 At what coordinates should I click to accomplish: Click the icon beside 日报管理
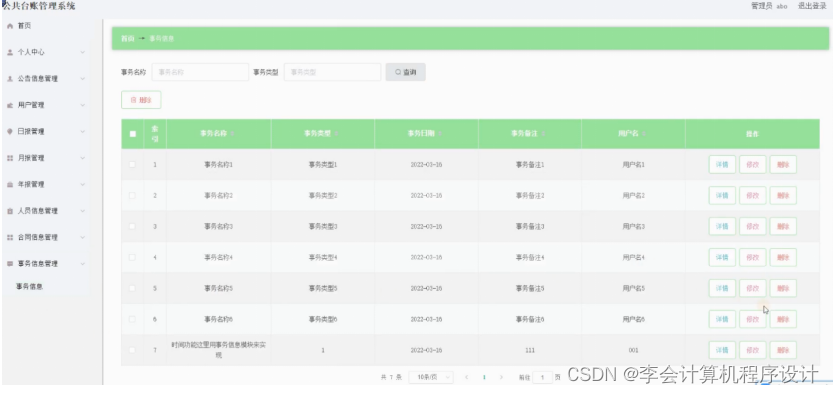click(10, 131)
